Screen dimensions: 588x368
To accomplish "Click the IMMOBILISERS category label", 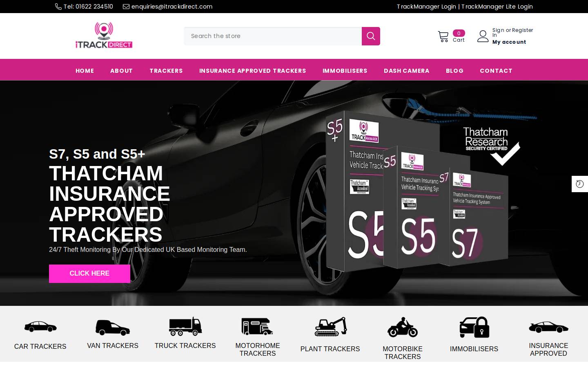I will (474, 349).
